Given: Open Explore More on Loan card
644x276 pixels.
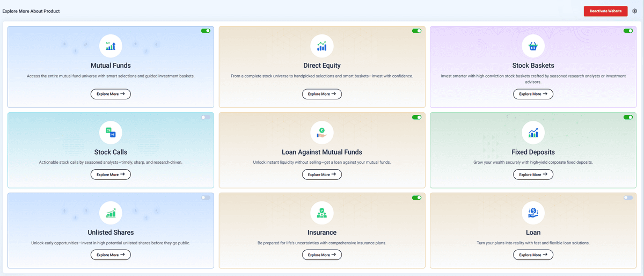Looking at the screenshot, I should click(533, 255).
